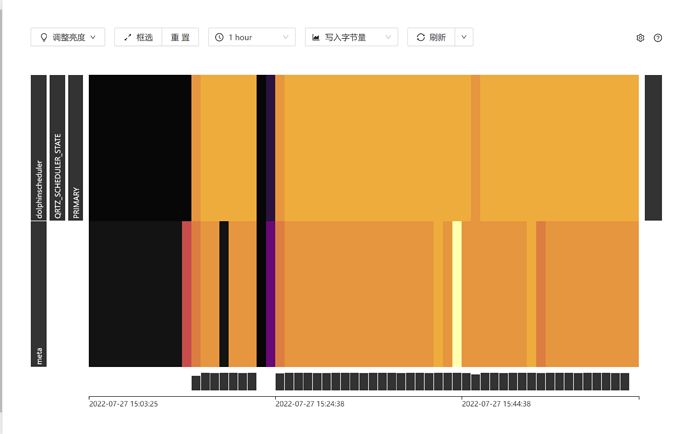Click the refresh circular arrow icon
This screenshot has height=434, width=690.
pyautogui.click(x=421, y=37)
